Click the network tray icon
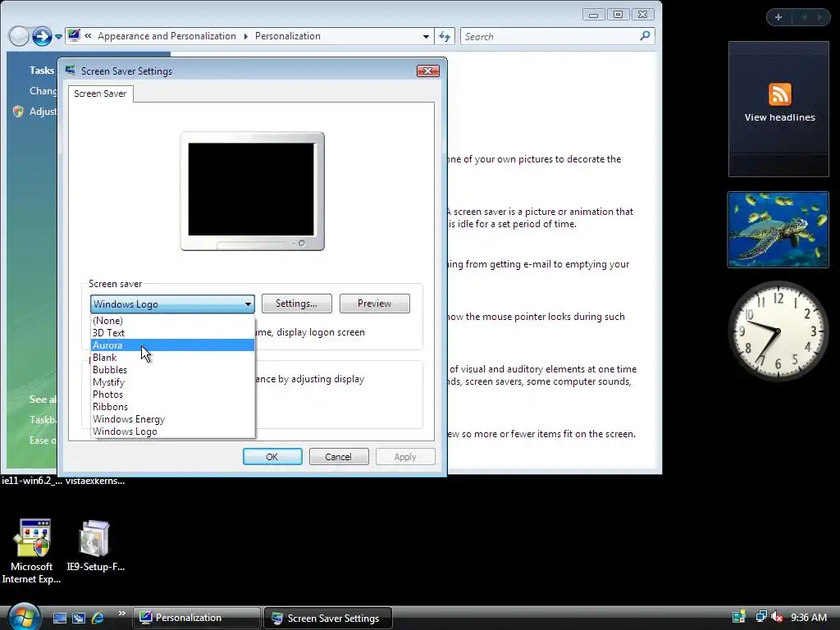Screen dimensions: 840x630 [760, 617]
